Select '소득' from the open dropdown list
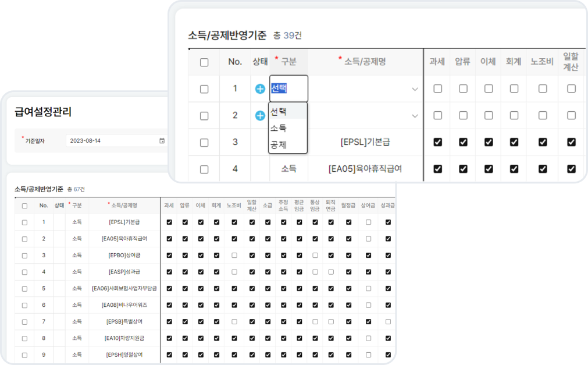 (x=279, y=128)
